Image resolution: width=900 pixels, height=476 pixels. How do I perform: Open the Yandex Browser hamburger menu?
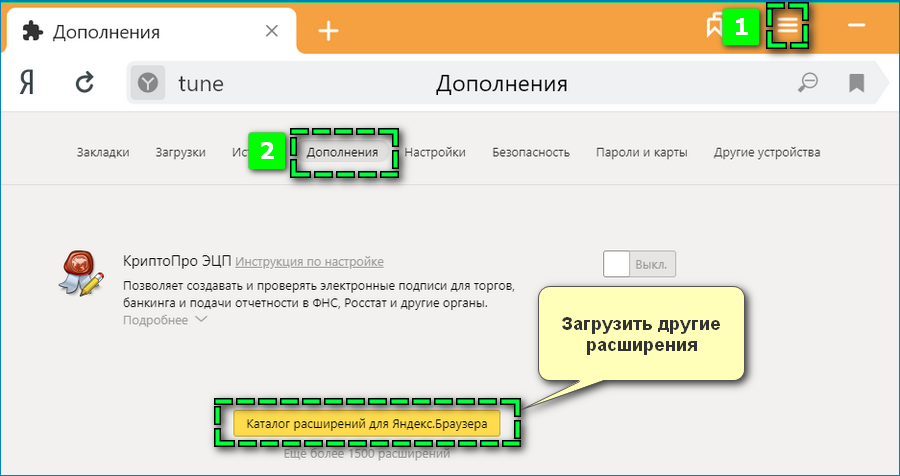click(x=788, y=25)
